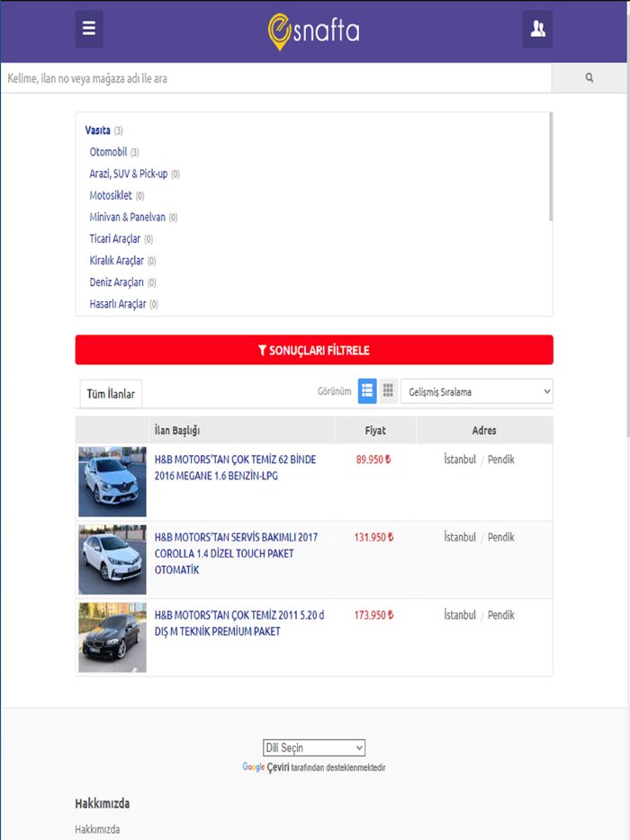Viewport: 630px width, 840px height.
Task: Click the page vertical scrollbar
Action: pos(628,225)
